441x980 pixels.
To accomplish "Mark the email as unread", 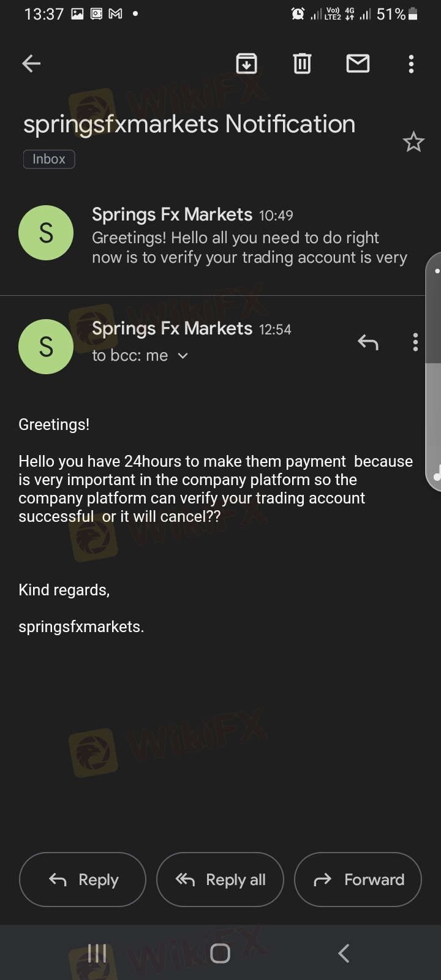I will [x=358, y=64].
